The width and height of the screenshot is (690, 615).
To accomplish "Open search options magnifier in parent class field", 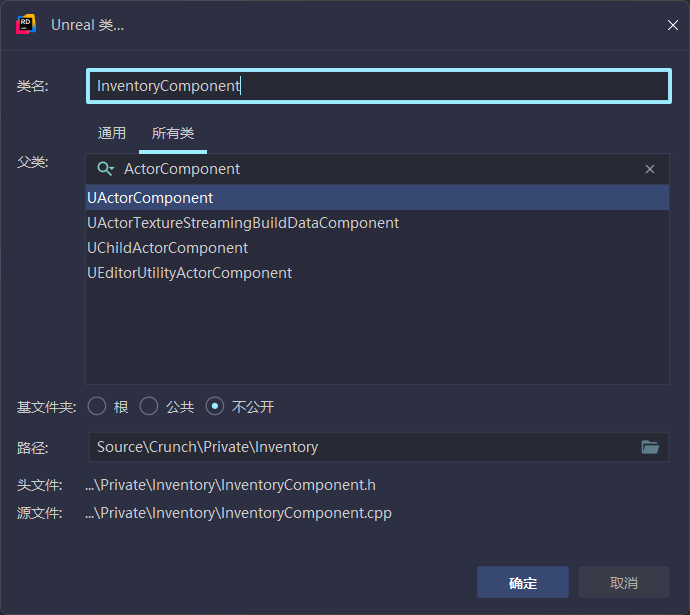I will pyautogui.click(x=106, y=169).
